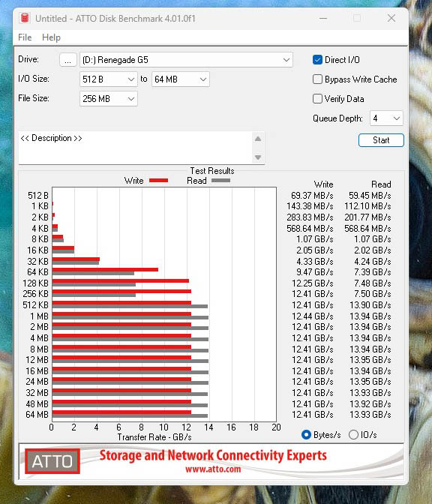Enable the Verify Data checkbox
The image size is (432, 504).
coord(317,99)
